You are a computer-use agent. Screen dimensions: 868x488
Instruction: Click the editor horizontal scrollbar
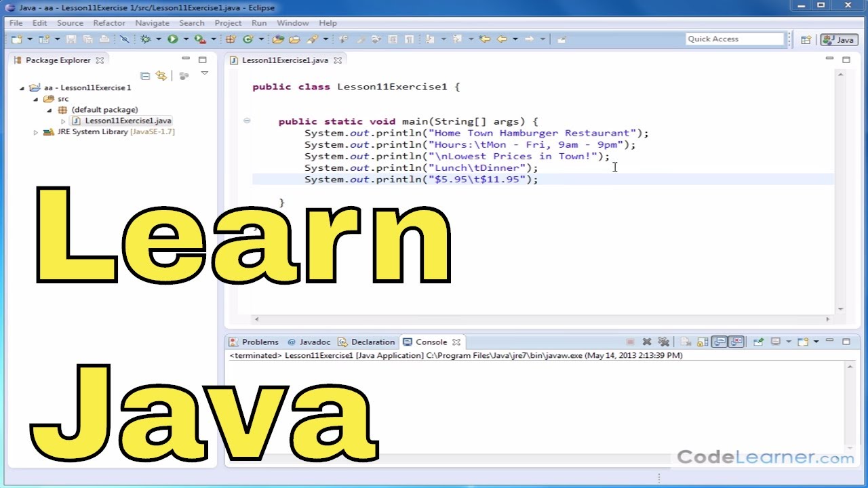tap(541, 319)
